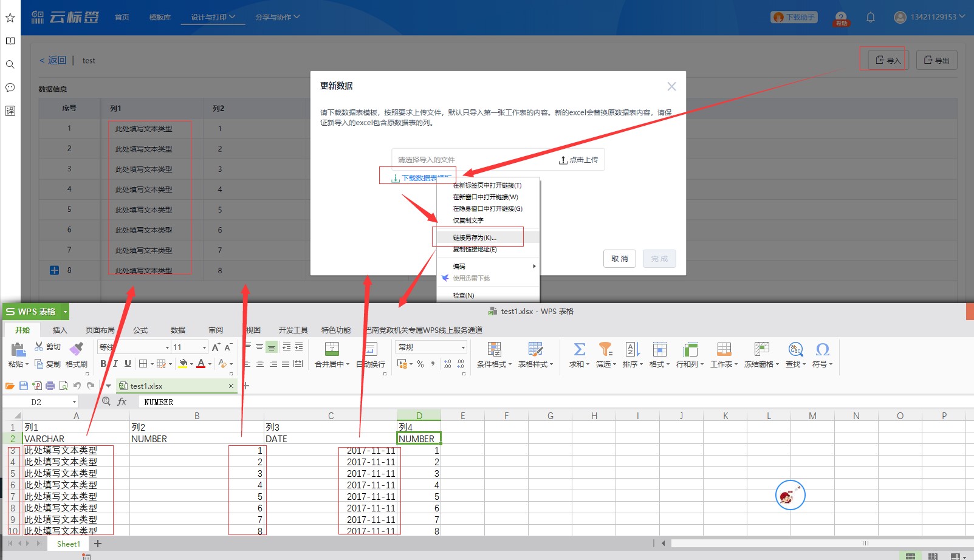
Task: Expand the 分享与协作 menu
Action: click(278, 17)
